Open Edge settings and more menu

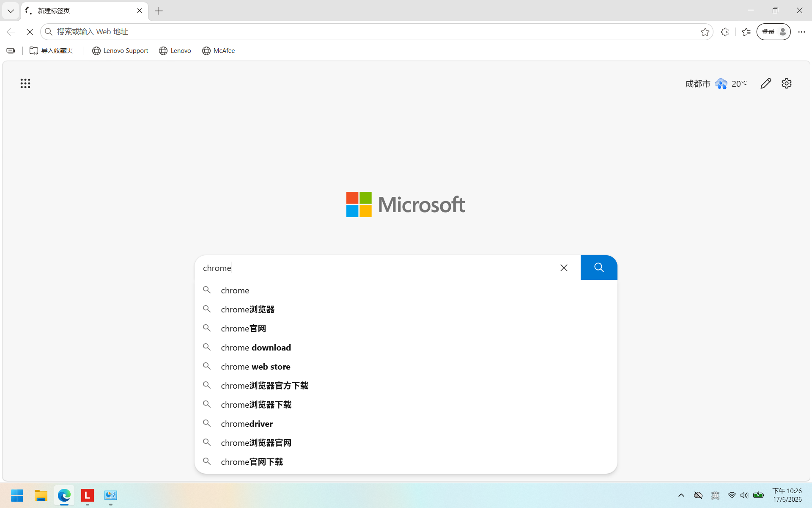801,32
